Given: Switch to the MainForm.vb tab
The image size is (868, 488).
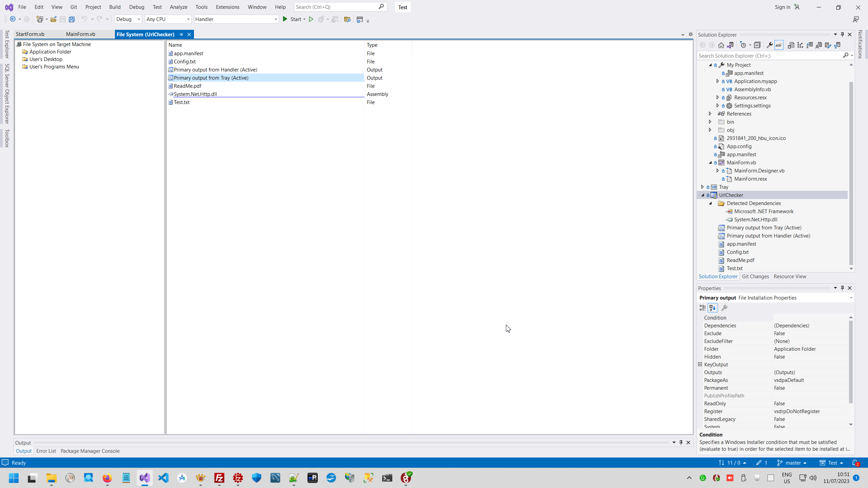Looking at the screenshot, I should coord(80,34).
